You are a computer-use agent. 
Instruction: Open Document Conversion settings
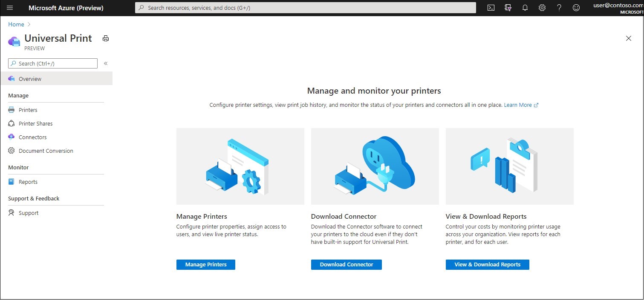[x=46, y=151]
